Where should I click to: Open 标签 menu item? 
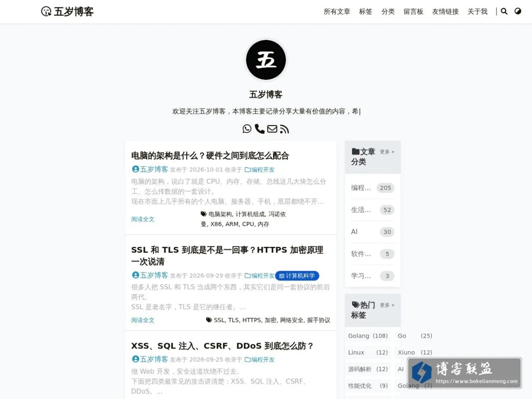366,12
